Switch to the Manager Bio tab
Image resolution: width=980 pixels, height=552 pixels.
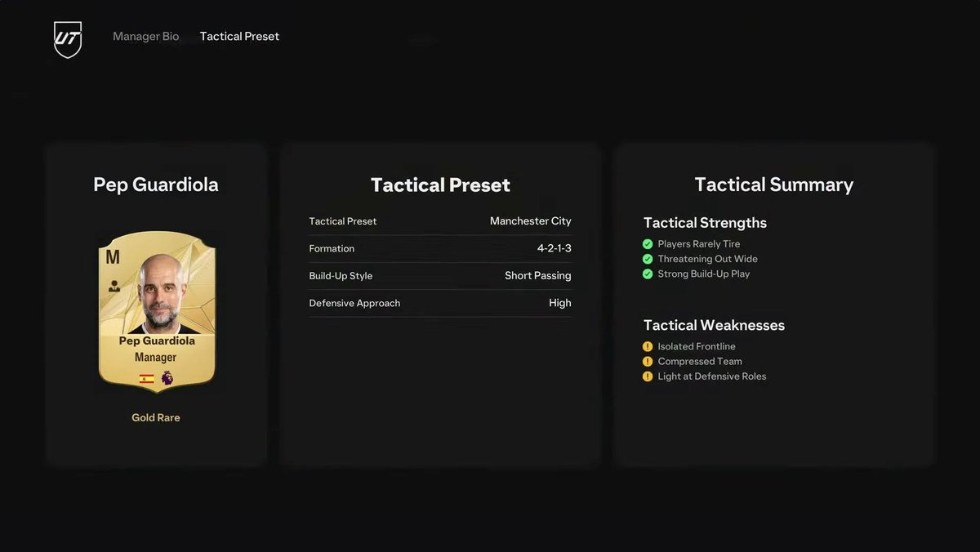click(145, 36)
